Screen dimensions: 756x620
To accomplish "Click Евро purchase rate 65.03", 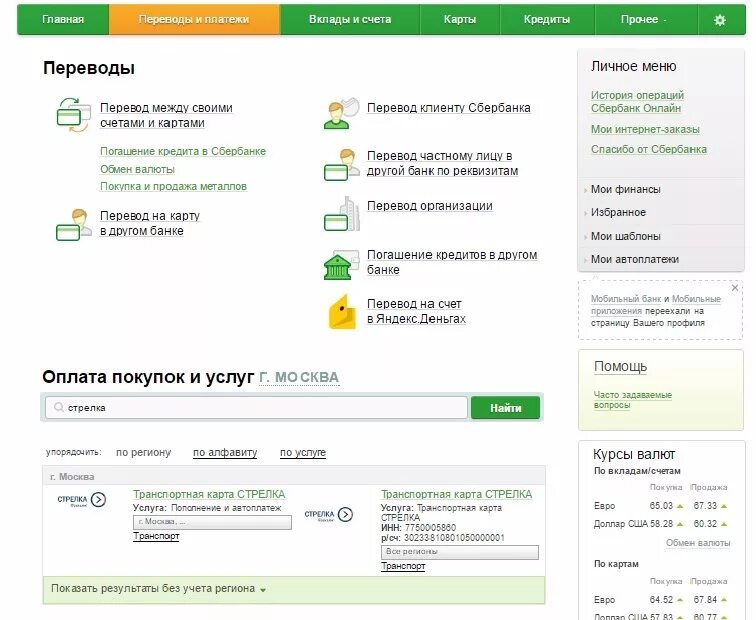I will [661, 506].
